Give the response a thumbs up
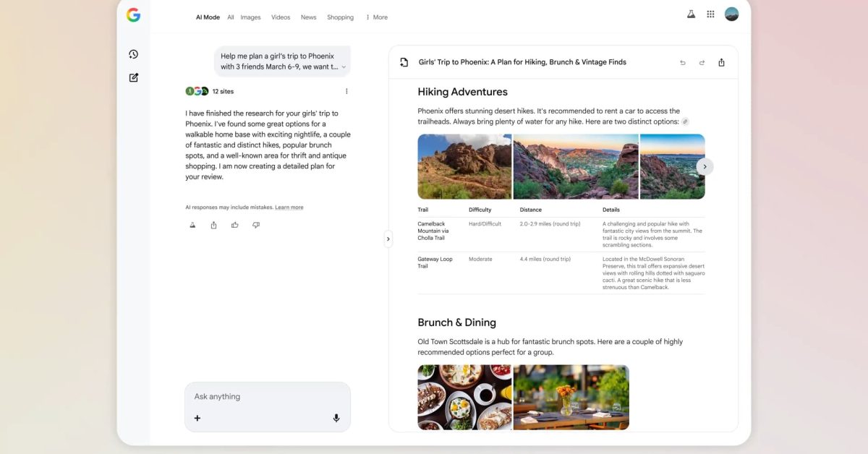 (x=234, y=225)
